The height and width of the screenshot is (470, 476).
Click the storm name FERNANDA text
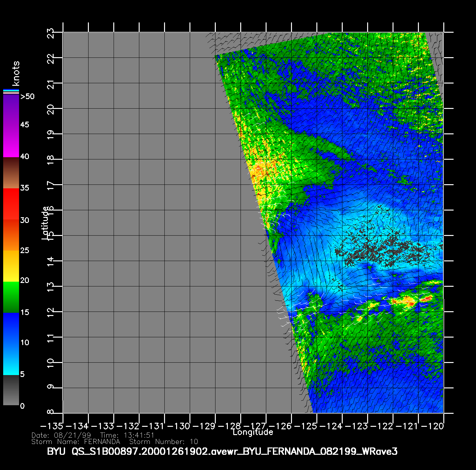pyautogui.click(x=102, y=442)
